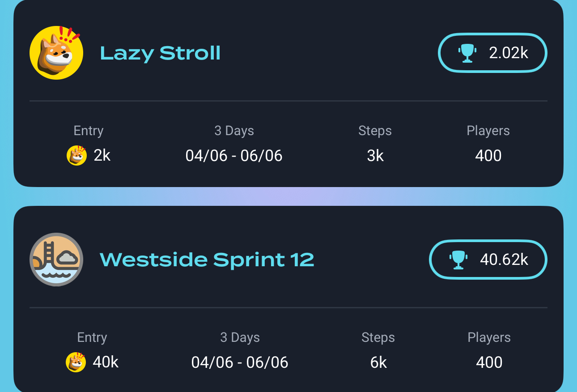Select the Lazy Stroll title
This screenshot has height=392, width=577.
tap(160, 53)
